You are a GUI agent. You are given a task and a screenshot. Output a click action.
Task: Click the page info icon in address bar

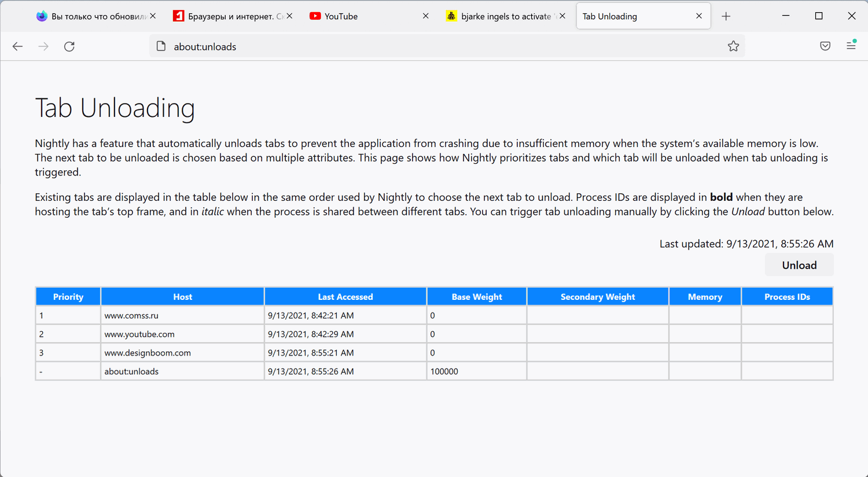161,46
